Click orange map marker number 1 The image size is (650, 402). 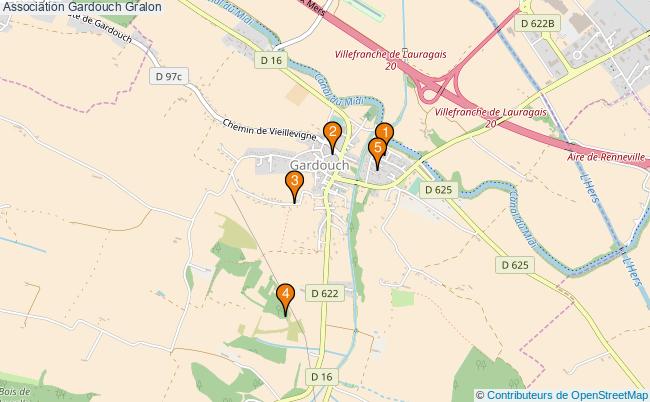click(x=384, y=134)
